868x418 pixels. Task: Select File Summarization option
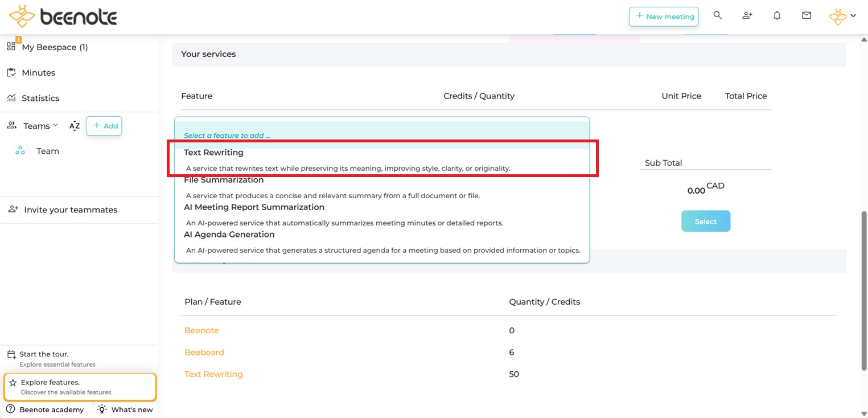[224, 180]
